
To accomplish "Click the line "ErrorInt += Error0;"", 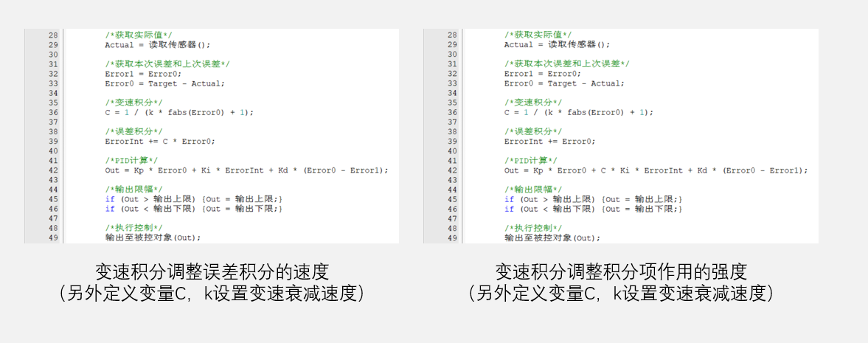I will click(549, 142).
